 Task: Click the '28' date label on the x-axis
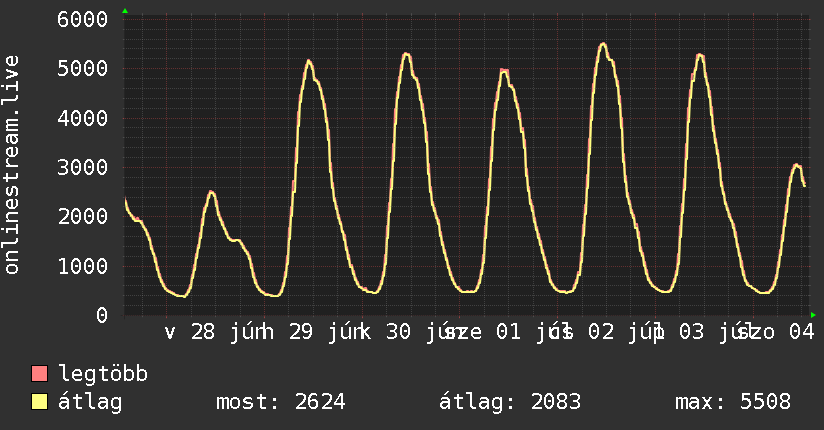203,332
